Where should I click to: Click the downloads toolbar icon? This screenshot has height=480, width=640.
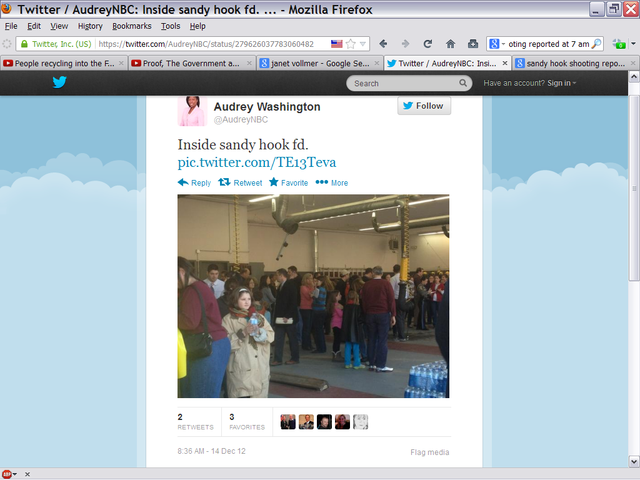point(473,44)
